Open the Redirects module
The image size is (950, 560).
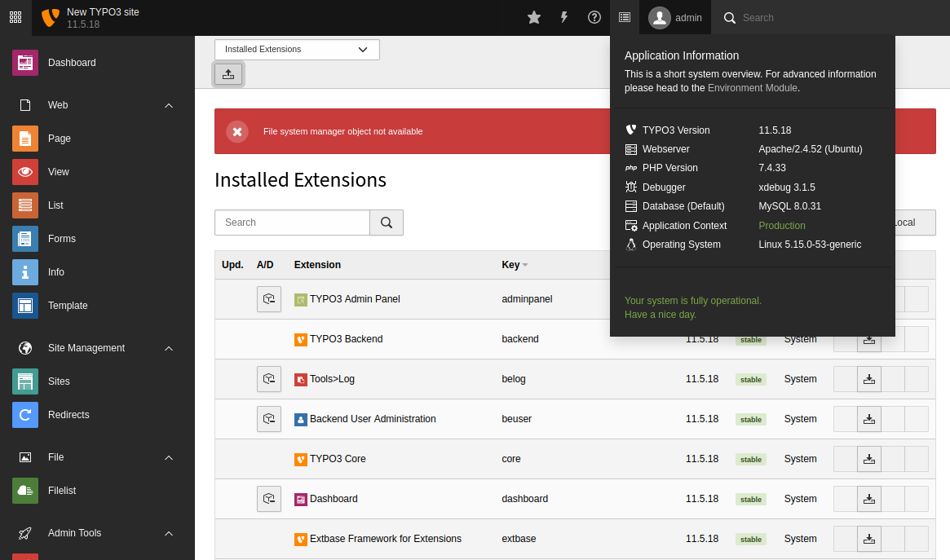[97, 415]
